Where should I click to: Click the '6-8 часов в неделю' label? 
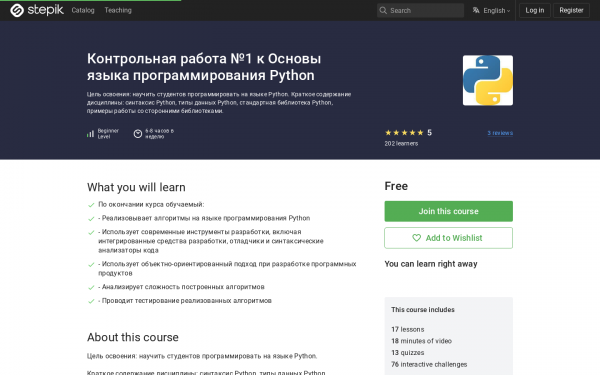click(x=159, y=134)
